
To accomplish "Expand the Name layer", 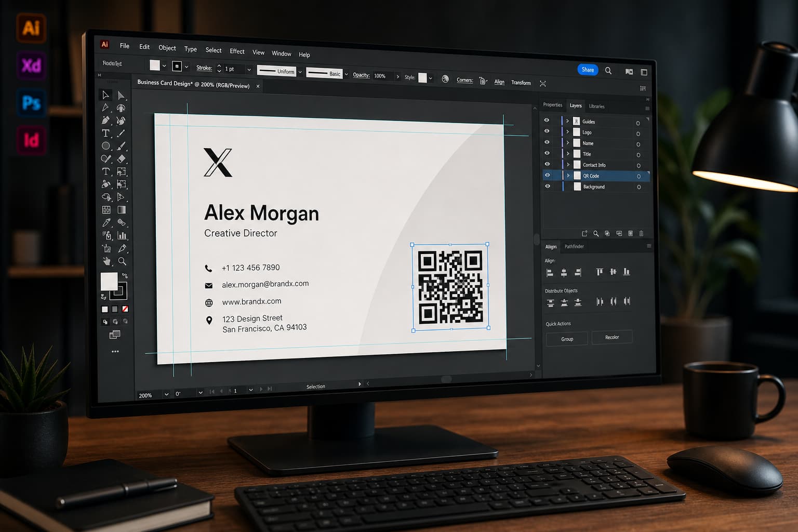I will (x=568, y=143).
